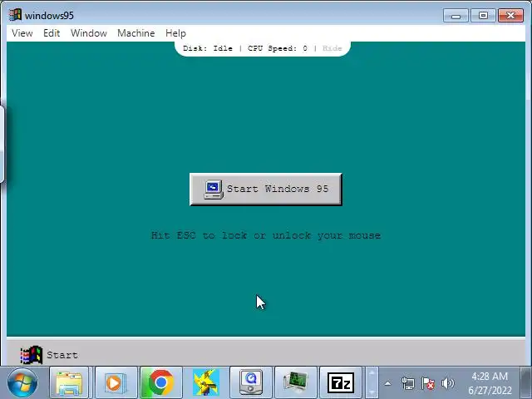Maximize the windows95 window
The image size is (532, 399).
point(483,15)
